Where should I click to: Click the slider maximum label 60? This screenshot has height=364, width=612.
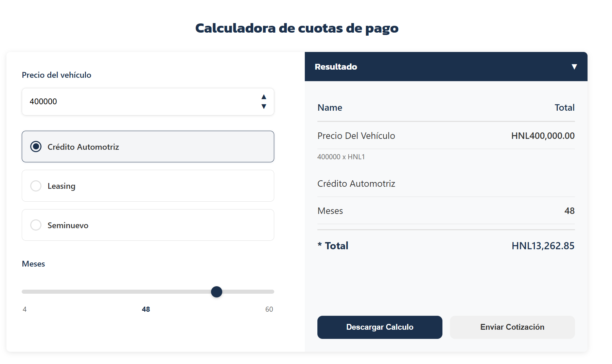(x=269, y=309)
